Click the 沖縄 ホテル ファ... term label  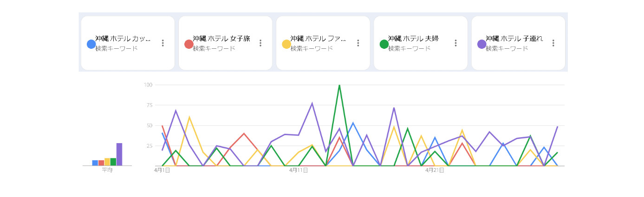coord(318,39)
